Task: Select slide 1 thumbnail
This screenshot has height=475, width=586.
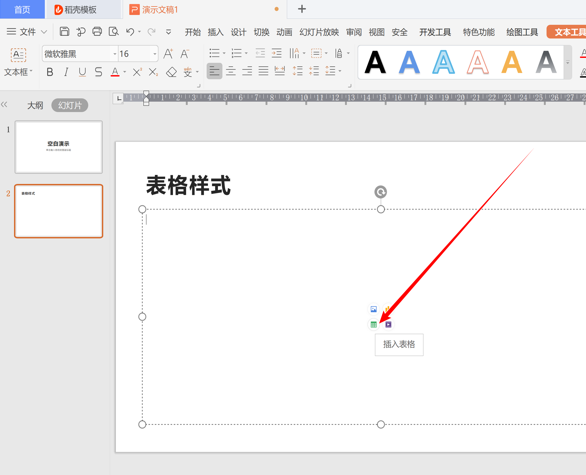Action: (x=59, y=147)
